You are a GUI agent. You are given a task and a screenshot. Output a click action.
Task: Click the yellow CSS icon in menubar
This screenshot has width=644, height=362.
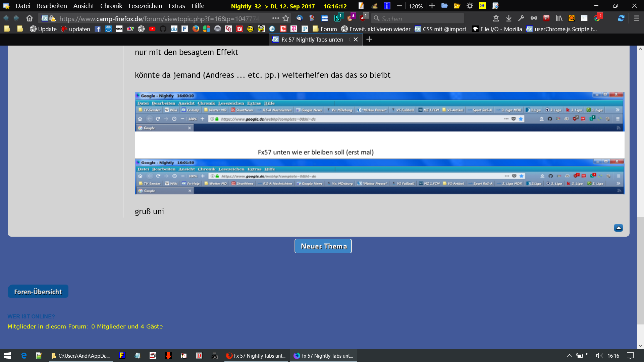[482, 6]
